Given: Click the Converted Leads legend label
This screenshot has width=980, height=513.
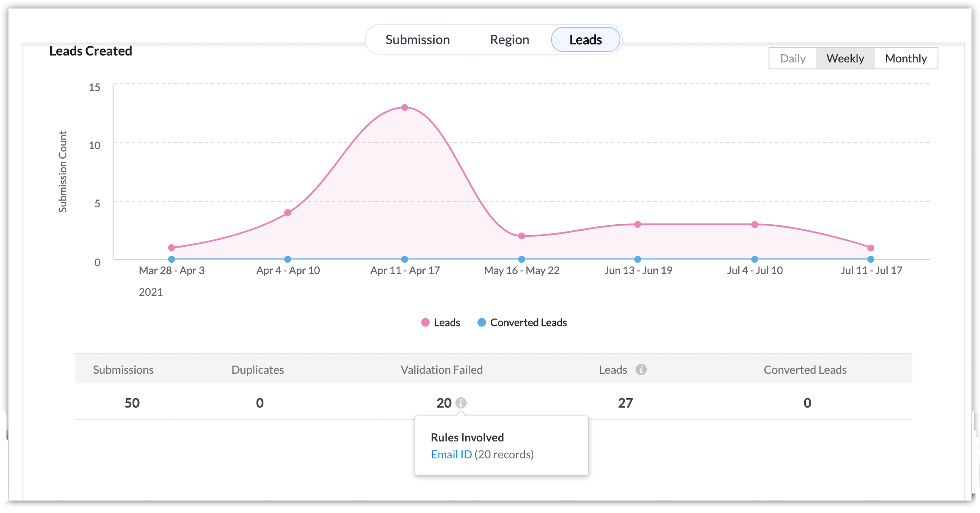Looking at the screenshot, I should click(528, 323).
